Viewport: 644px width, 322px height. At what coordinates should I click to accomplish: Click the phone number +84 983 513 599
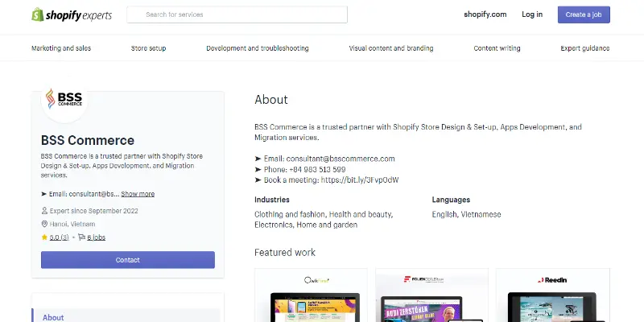pyautogui.click(x=317, y=169)
